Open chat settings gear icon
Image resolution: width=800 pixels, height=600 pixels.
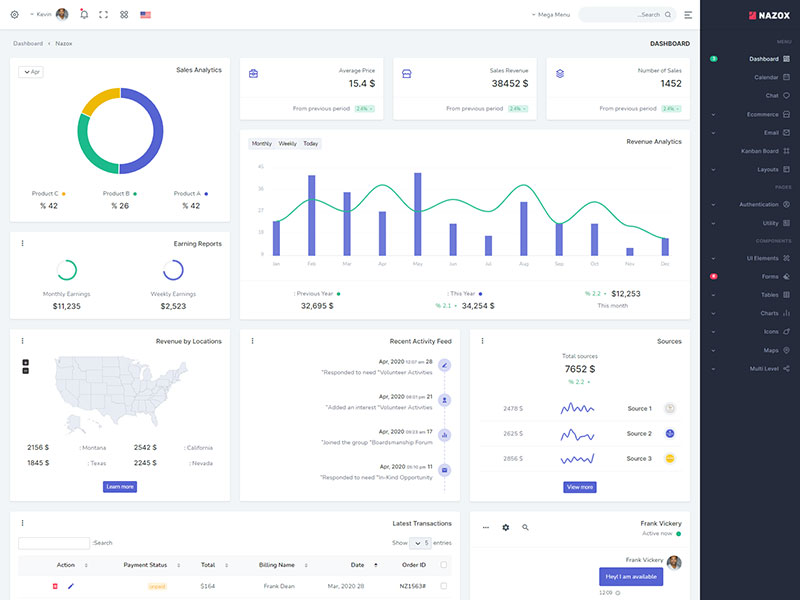click(x=505, y=527)
